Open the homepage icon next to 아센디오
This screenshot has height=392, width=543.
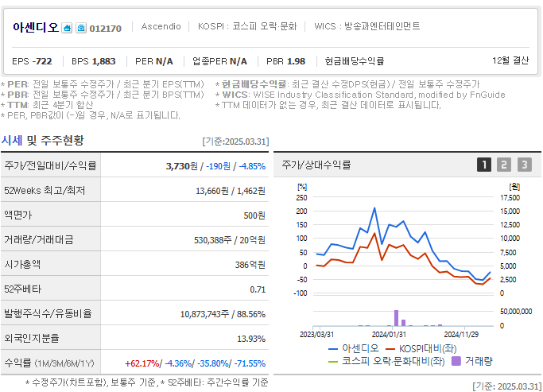[x=67, y=28]
